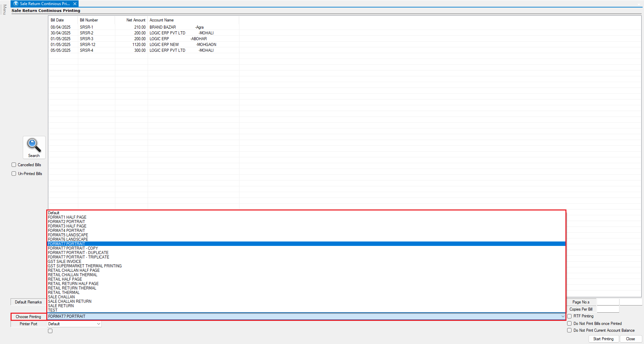This screenshot has height=344, width=644.
Task: Click the Close button
Action: (630, 339)
